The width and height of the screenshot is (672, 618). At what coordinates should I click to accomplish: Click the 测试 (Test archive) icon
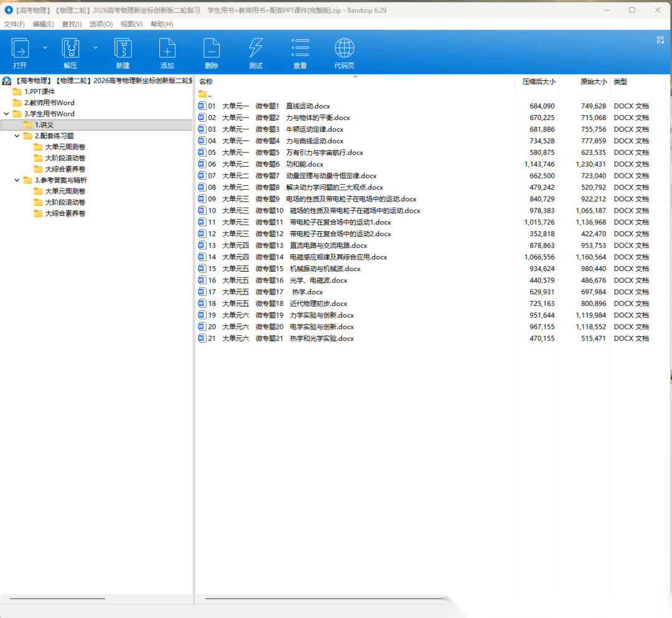click(256, 48)
